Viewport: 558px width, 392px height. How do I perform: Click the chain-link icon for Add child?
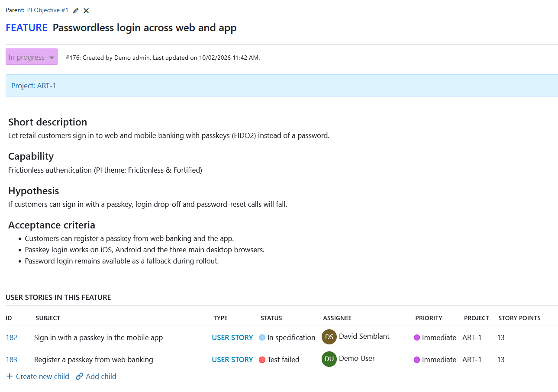point(79,376)
